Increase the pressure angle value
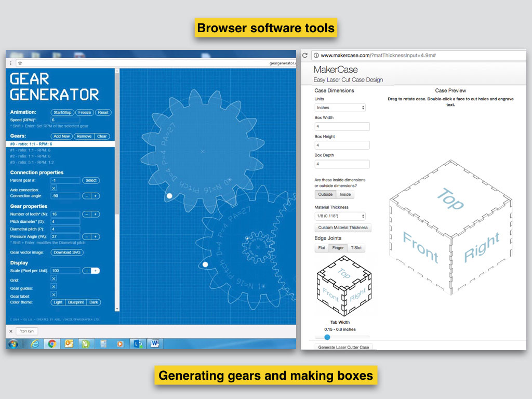This screenshot has width=532, height=399. click(96, 237)
